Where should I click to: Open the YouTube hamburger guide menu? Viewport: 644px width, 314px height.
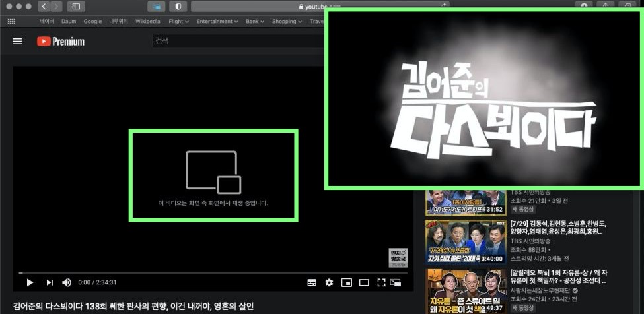click(x=18, y=41)
